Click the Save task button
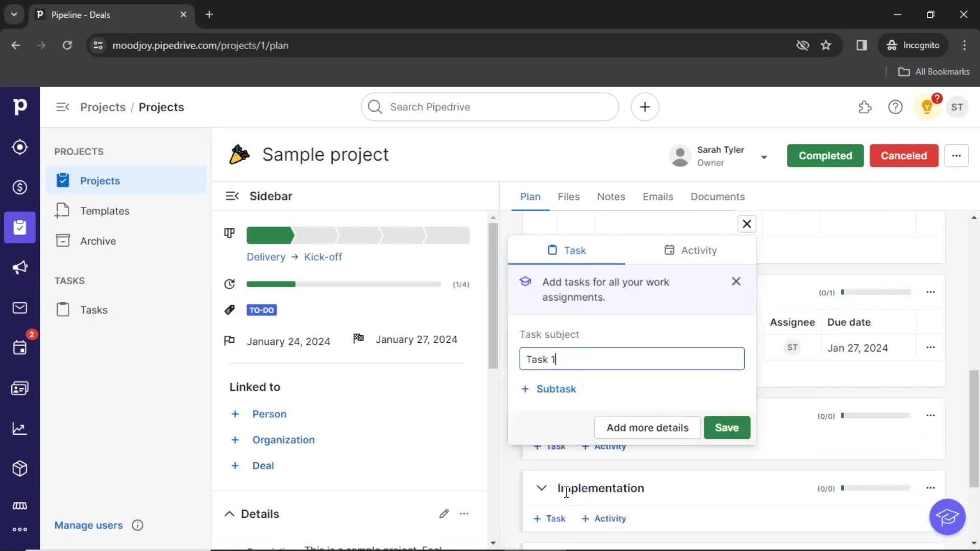This screenshot has height=551, width=980. point(727,427)
